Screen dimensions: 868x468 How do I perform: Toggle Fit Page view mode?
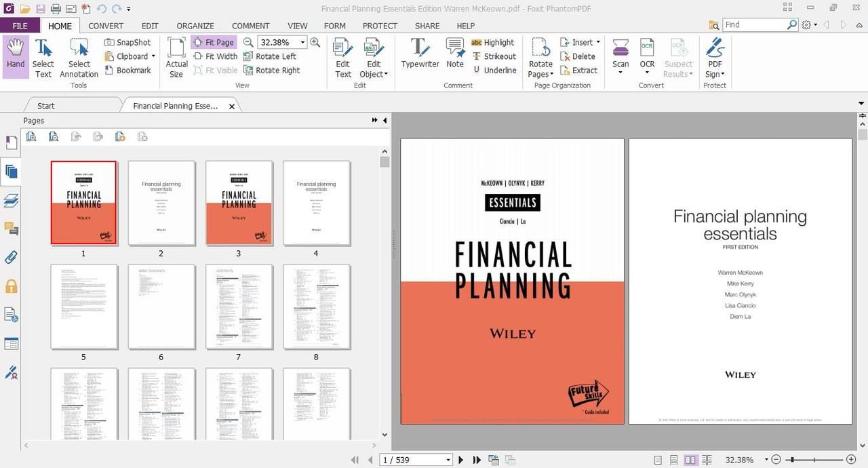[x=214, y=42]
